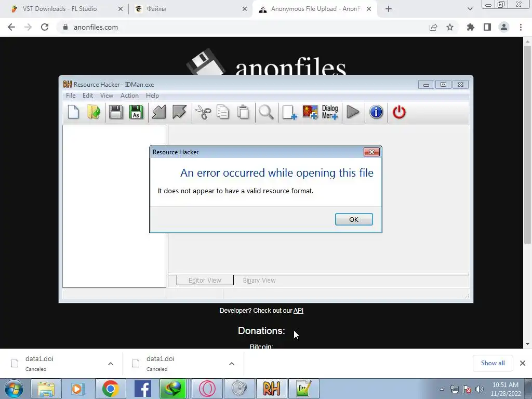This screenshot has height=399, width=532.
Task: Toggle the browser side panel icon
Action: (487, 27)
